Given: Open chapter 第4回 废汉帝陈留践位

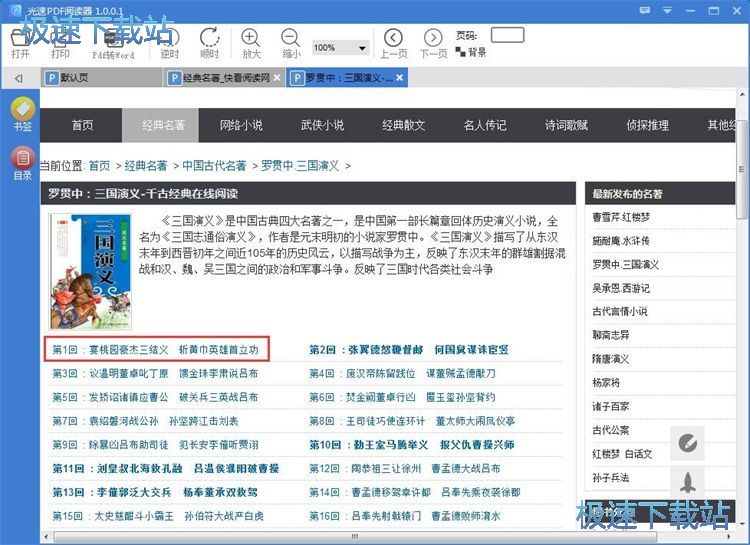Looking at the screenshot, I should click(x=402, y=374).
